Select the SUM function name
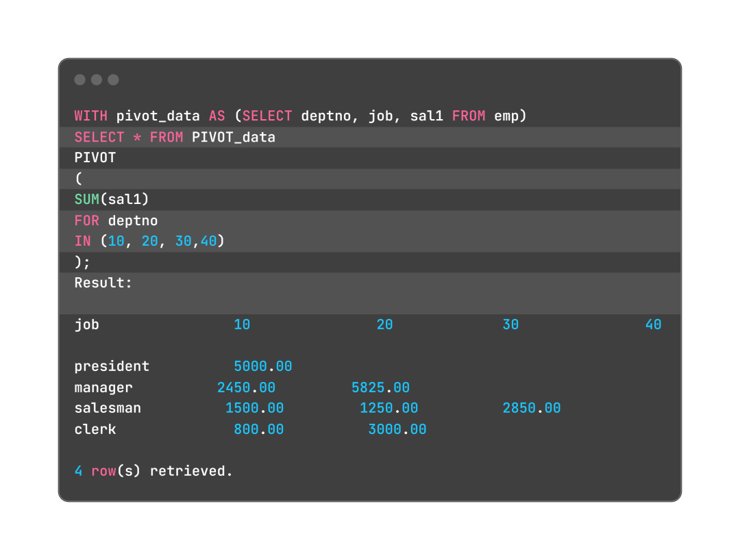Screen dimensions: 740x560 pyautogui.click(x=87, y=199)
